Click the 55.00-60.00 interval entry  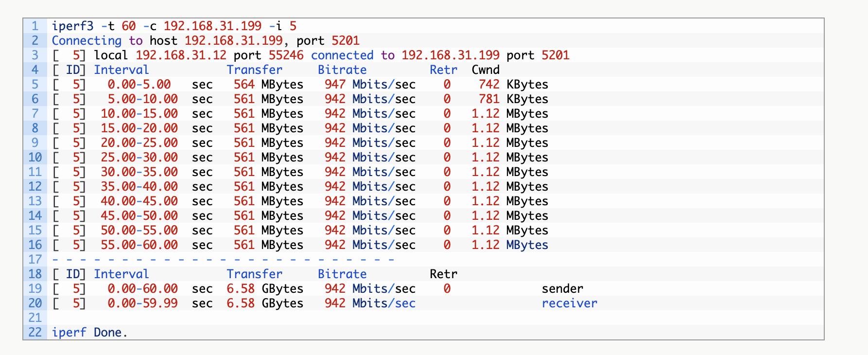click(x=139, y=245)
